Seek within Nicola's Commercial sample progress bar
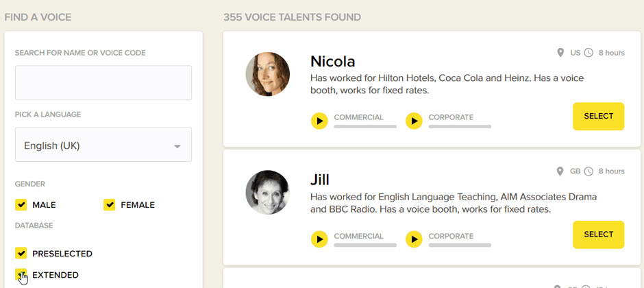644x288 pixels. 365,127
